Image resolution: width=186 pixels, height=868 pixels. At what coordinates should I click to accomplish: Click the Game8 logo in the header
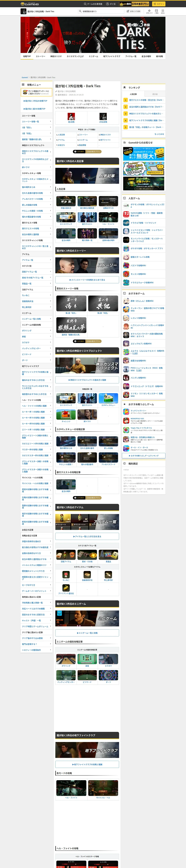(x=30, y=4)
